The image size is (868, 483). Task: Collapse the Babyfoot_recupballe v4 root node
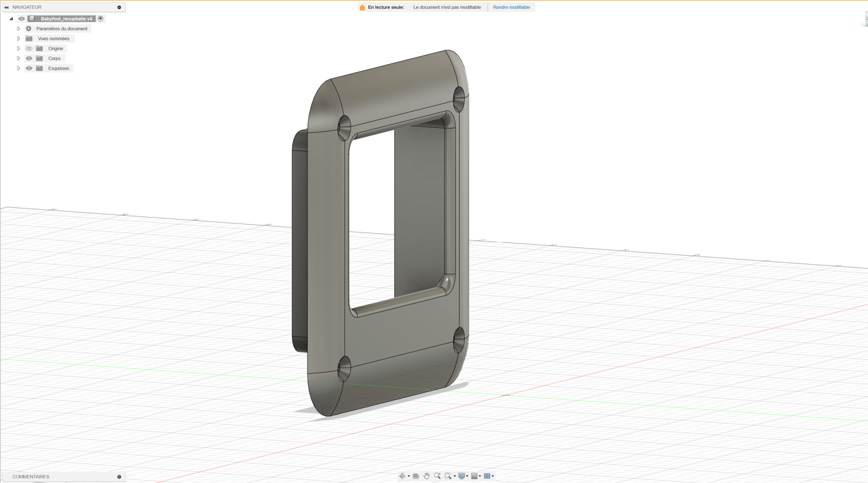point(11,19)
